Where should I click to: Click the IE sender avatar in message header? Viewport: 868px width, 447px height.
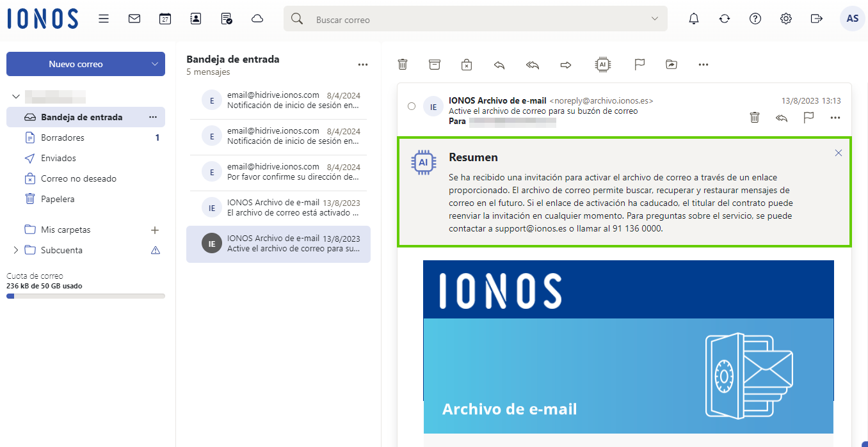tap(433, 106)
